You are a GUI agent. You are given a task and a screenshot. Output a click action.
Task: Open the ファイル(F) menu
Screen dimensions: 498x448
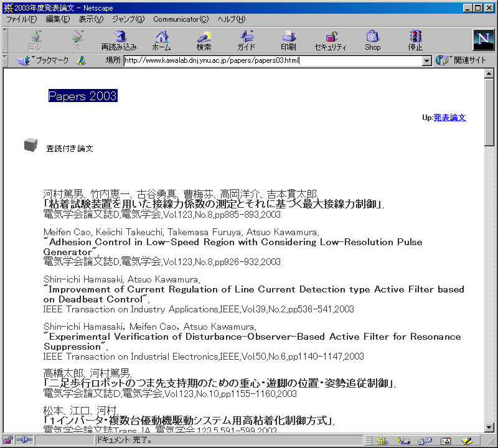pos(22,19)
